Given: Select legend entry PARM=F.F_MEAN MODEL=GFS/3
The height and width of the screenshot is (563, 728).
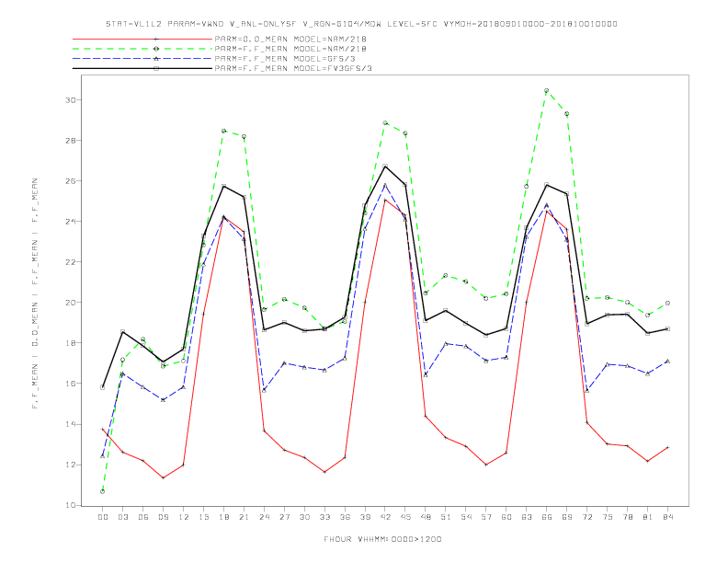Looking at the screenshot, I should 285,59.
